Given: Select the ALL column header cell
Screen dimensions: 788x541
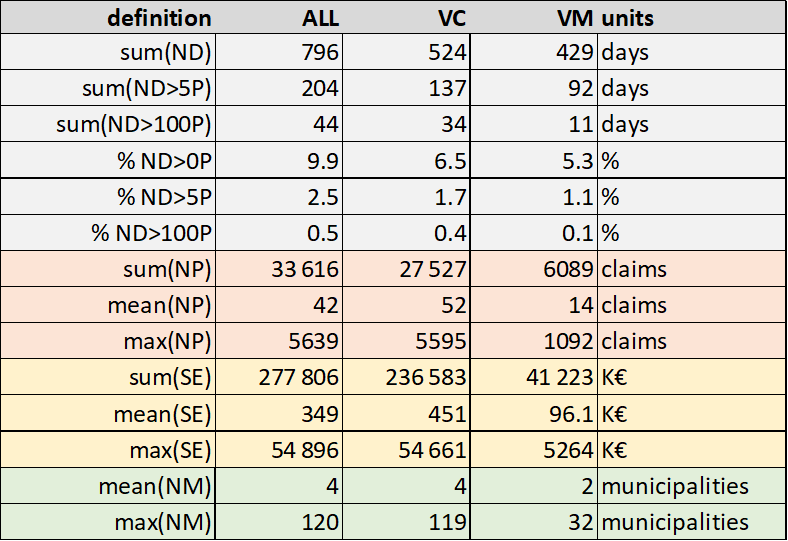Looking at the screenshot, I should (321, 18).
